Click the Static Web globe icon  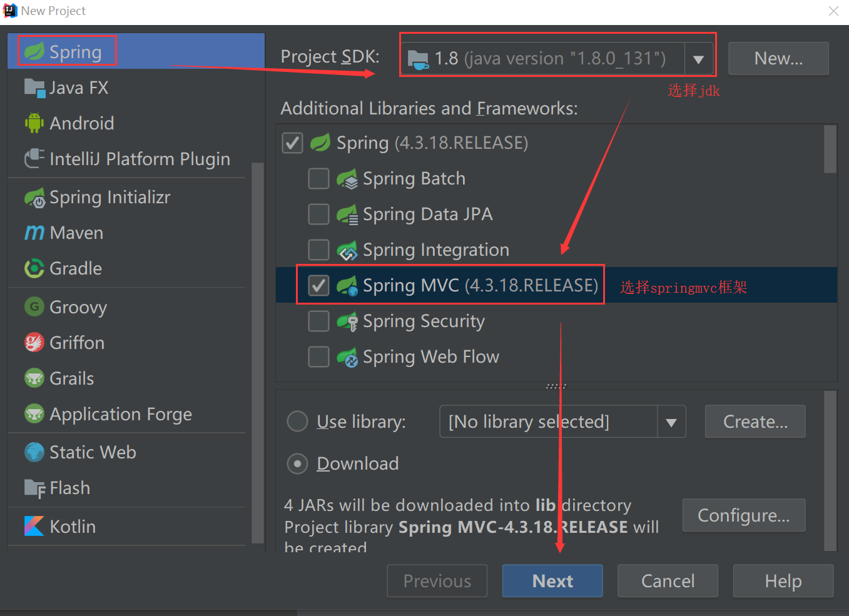coord(34,452)
